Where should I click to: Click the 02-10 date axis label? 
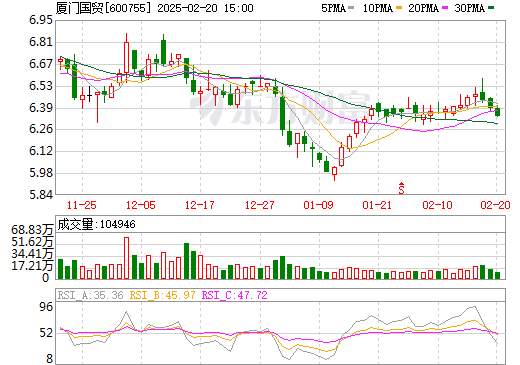pyautogui.click(x=437, y=205)
